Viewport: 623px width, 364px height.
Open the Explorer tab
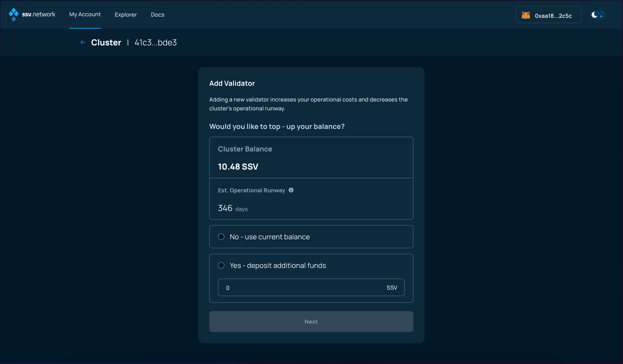[126, 15]
